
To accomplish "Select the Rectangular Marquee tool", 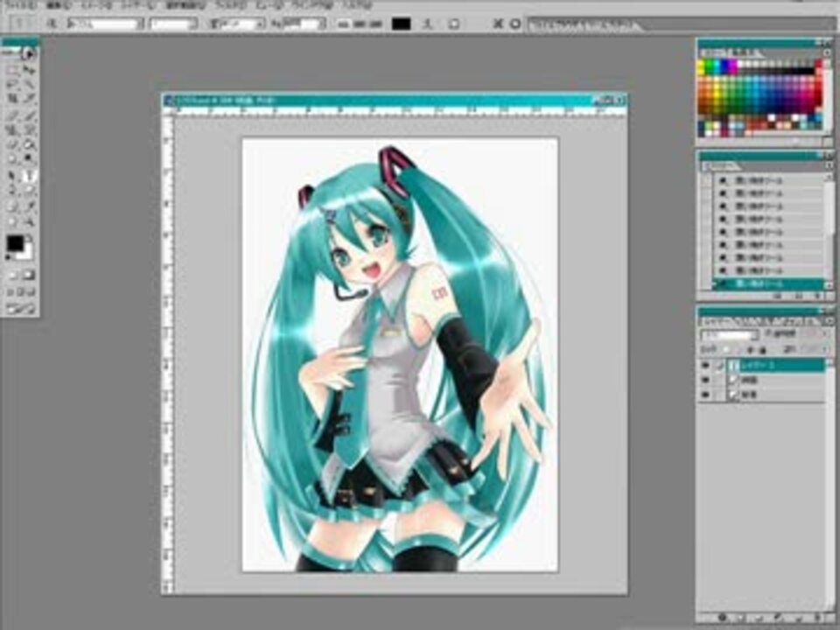I will tap(12, 70).
